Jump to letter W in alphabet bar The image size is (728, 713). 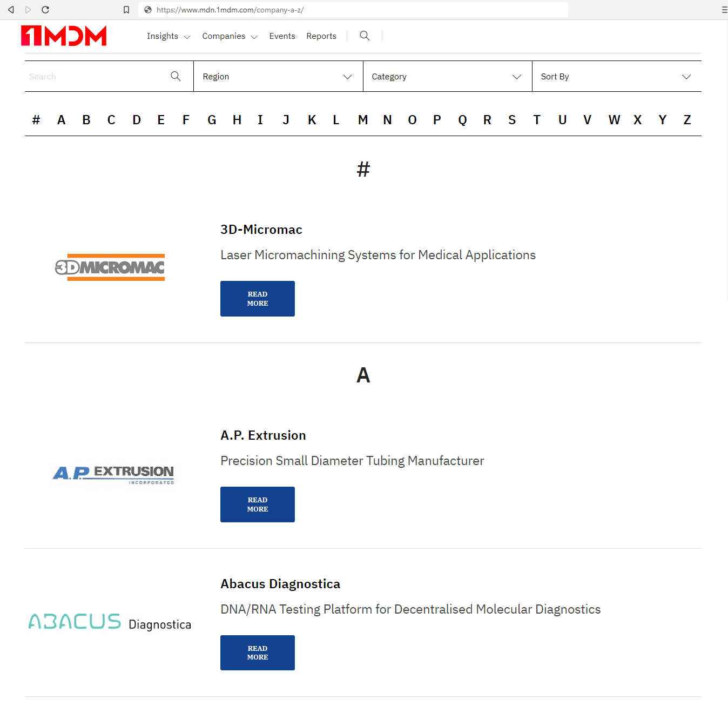point(614,119)
